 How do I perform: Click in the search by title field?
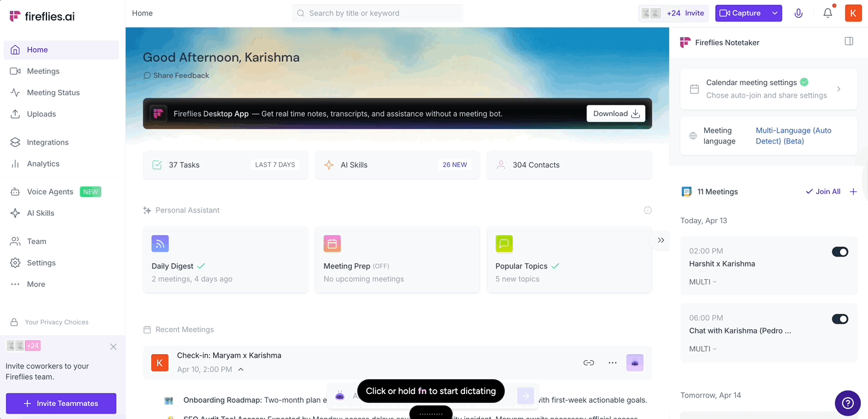pos(377,13)
